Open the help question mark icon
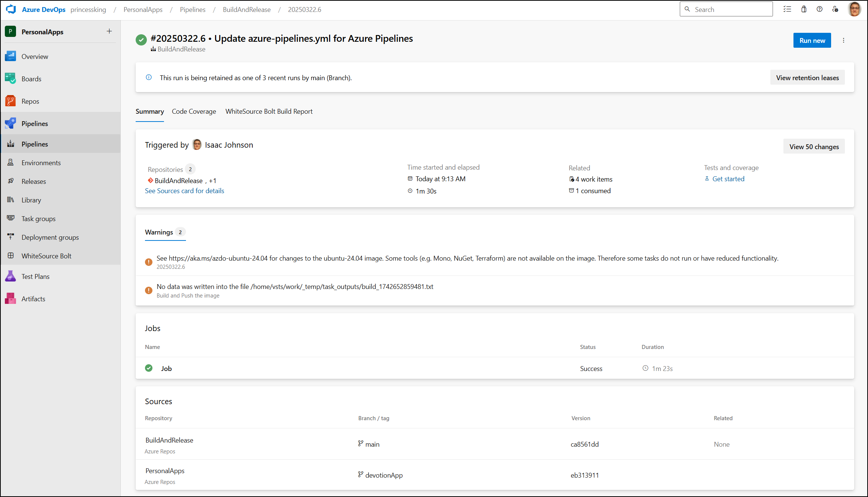Image resolution: width=868 pixels, height=497 pixels. (820, 9)
